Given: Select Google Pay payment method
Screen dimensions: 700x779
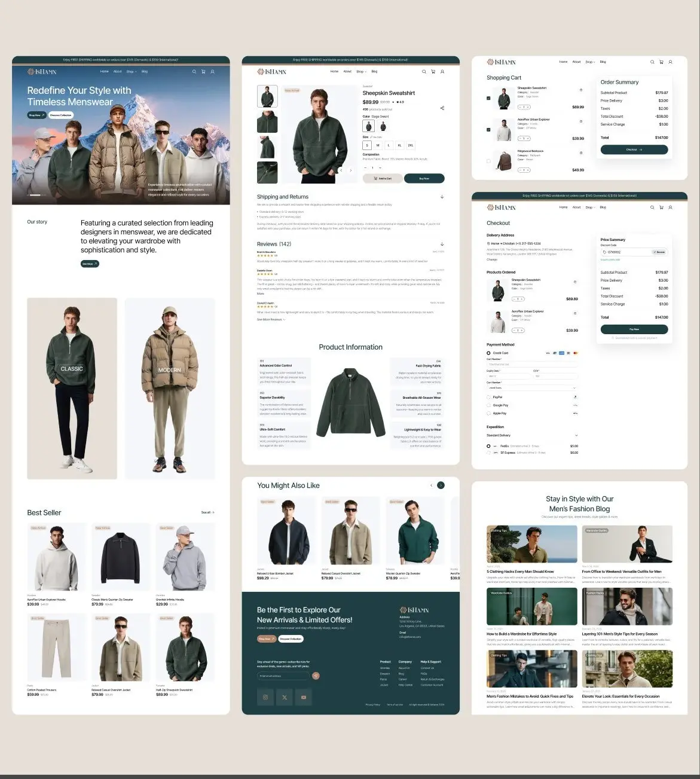Looking at the screenshot, I should tap(488, 405).
